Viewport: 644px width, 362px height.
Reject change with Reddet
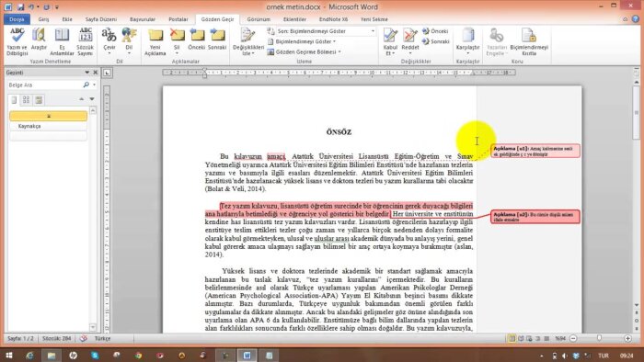click(x=410, y=41)
